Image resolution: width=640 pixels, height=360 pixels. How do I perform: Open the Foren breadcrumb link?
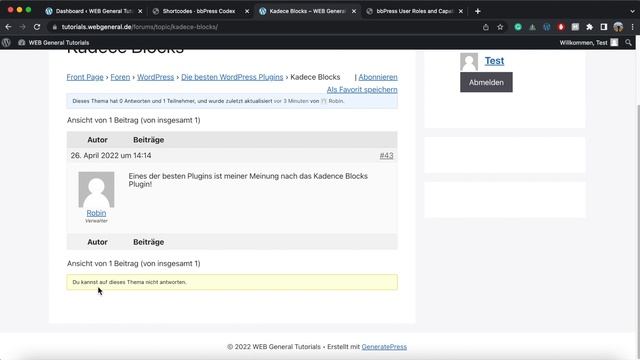(120, 77)
